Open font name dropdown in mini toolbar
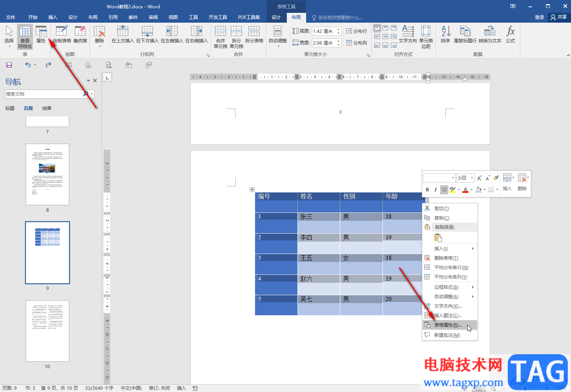The width and height of the screenshot is (571, 392). pos(453,178)
